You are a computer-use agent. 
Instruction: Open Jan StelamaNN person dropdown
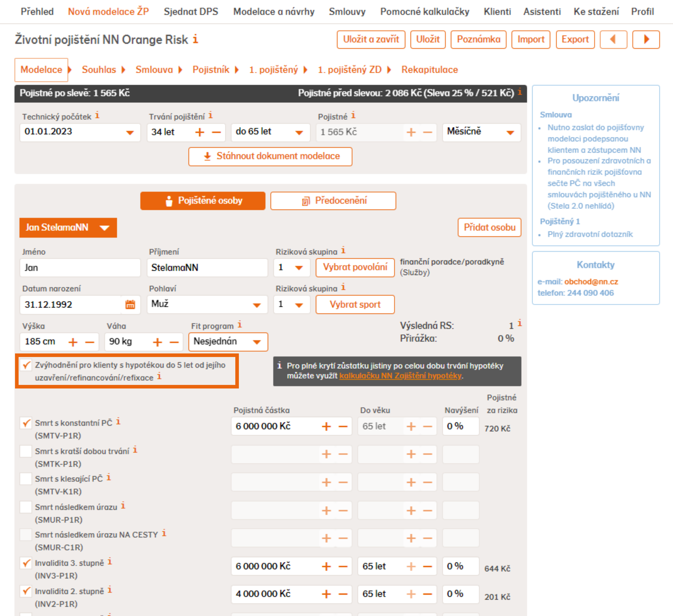coord(68,228)
